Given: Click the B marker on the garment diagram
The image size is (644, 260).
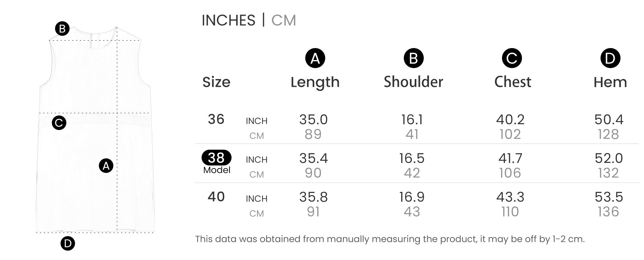Looking at the screenshot, I should 62,29.
